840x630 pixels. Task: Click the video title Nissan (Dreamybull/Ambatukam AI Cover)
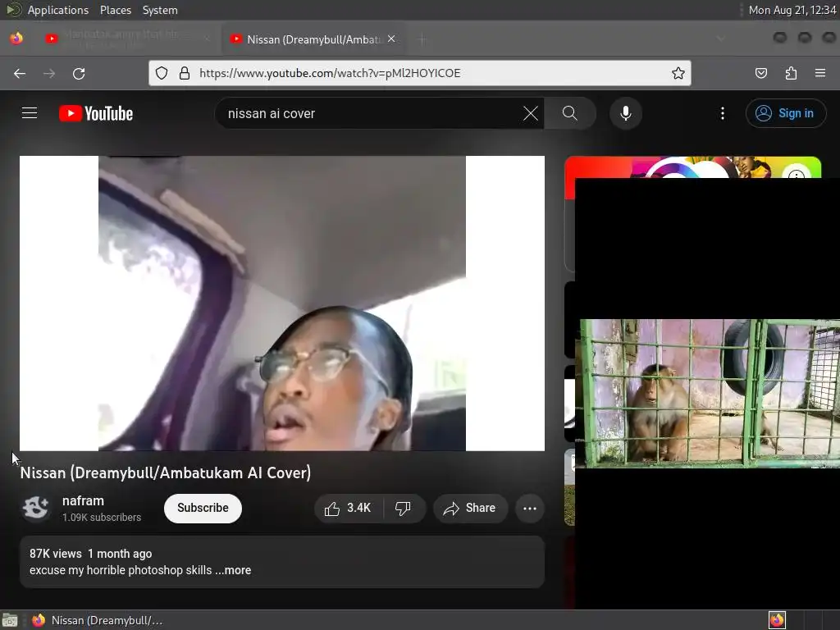pos(166,473)
